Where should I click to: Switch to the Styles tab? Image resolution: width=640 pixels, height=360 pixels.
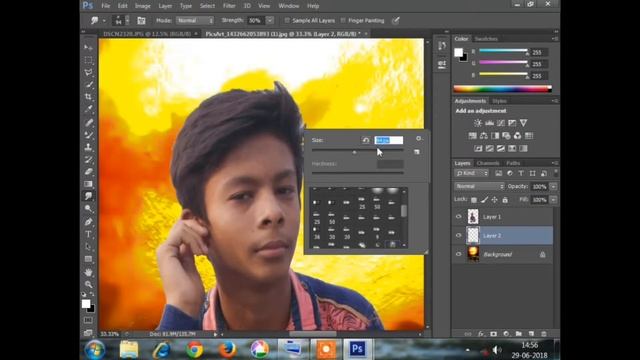pos(499,101)
